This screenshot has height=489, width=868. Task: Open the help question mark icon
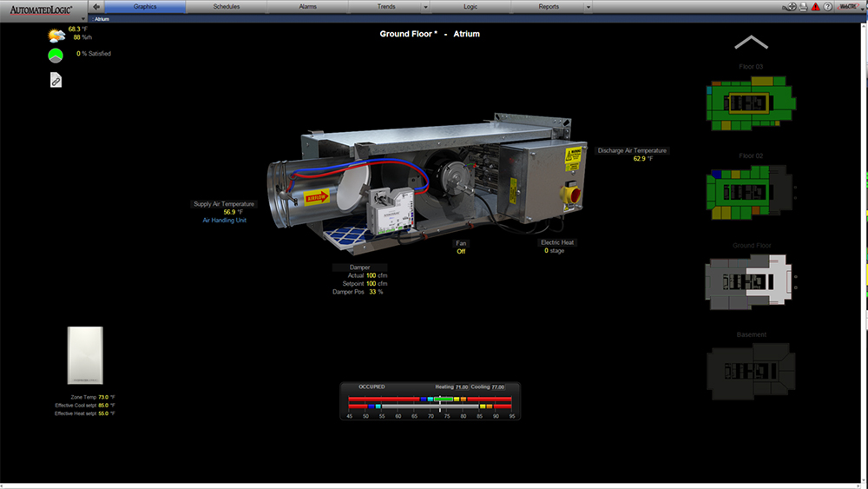pyautogui.click(x=828, y=6)
